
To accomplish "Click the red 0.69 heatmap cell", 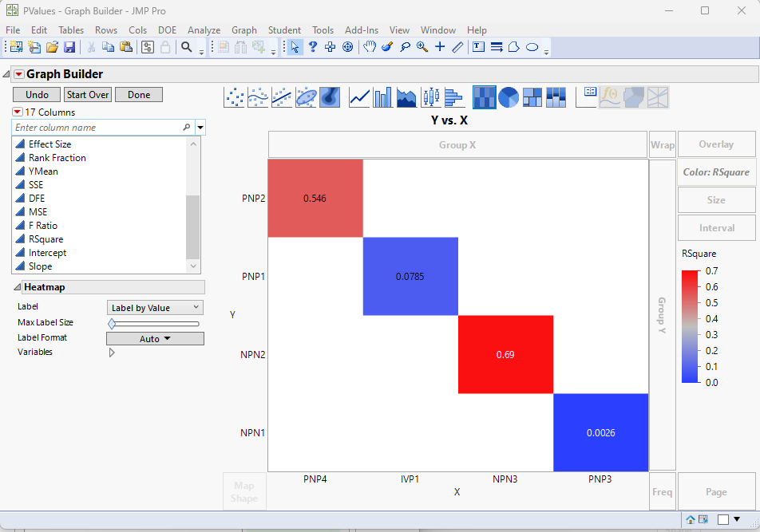I will pos(505,354).
